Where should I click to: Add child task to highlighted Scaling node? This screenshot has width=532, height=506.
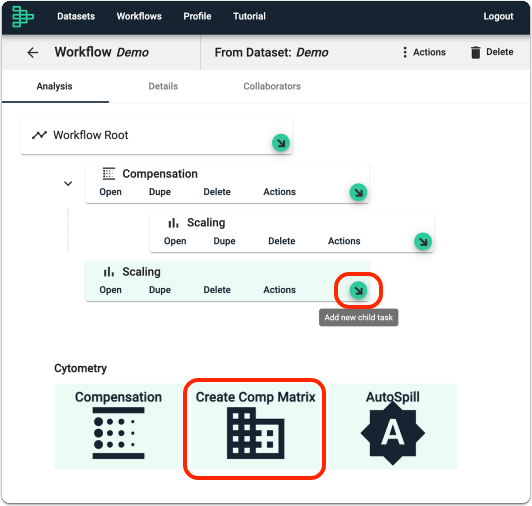pyautogui.click(x=359, y=290)
